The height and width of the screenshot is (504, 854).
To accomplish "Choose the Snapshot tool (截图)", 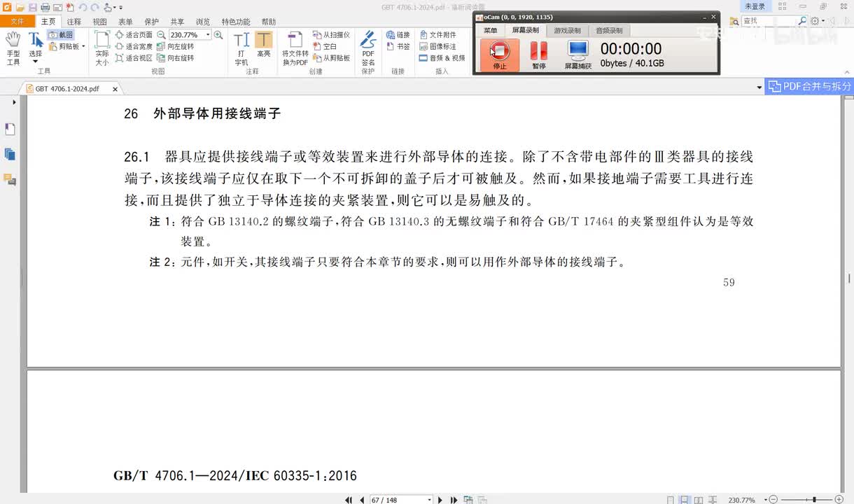I will [62, 34].
